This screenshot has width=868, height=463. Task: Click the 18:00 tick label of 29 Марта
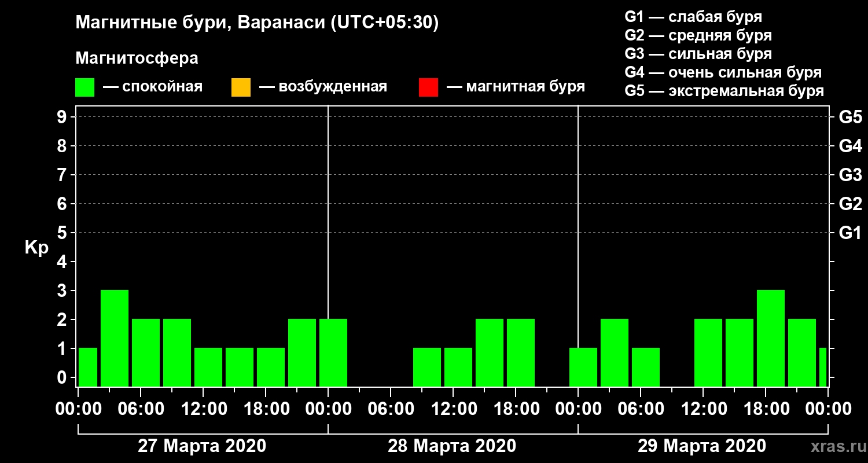pos(766,409)
